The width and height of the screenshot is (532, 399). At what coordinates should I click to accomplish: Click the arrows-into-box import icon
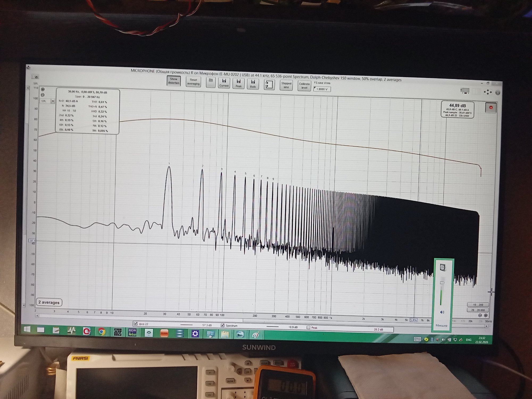[269, 85]
